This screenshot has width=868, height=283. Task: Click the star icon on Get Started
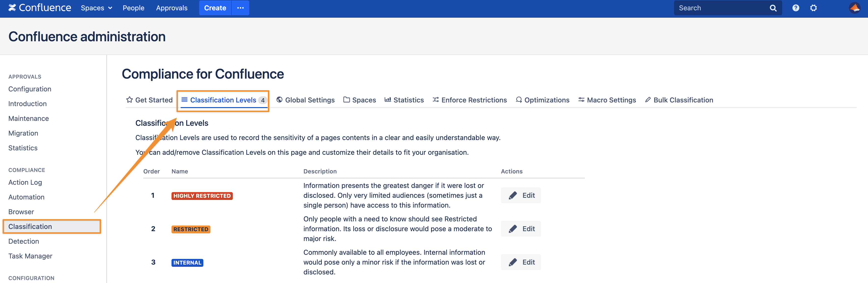tap(129, 100)
